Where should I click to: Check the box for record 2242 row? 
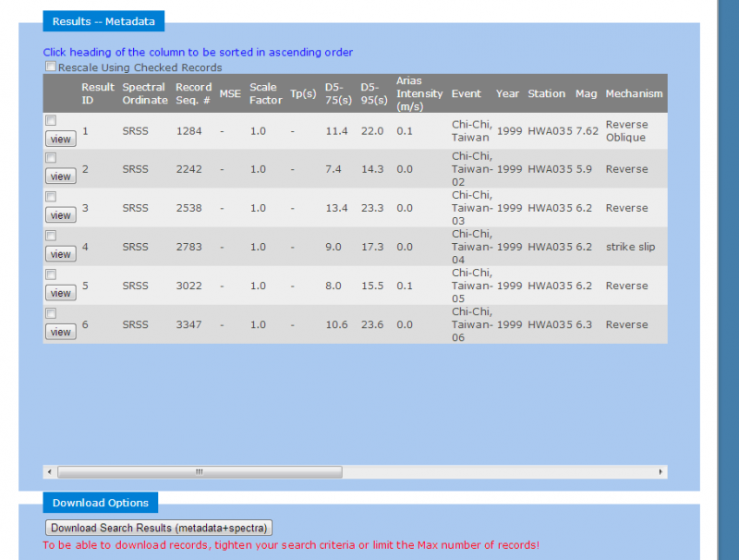coord(51,158)
